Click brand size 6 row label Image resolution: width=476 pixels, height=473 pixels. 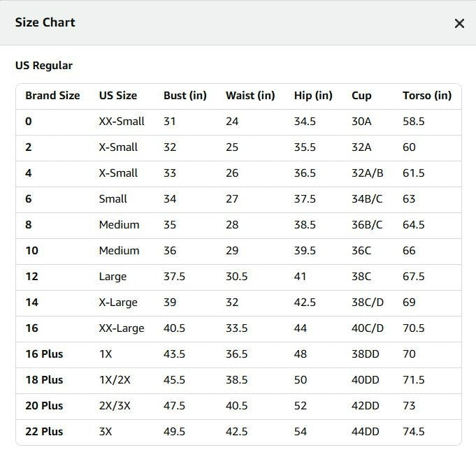(29, 198)
